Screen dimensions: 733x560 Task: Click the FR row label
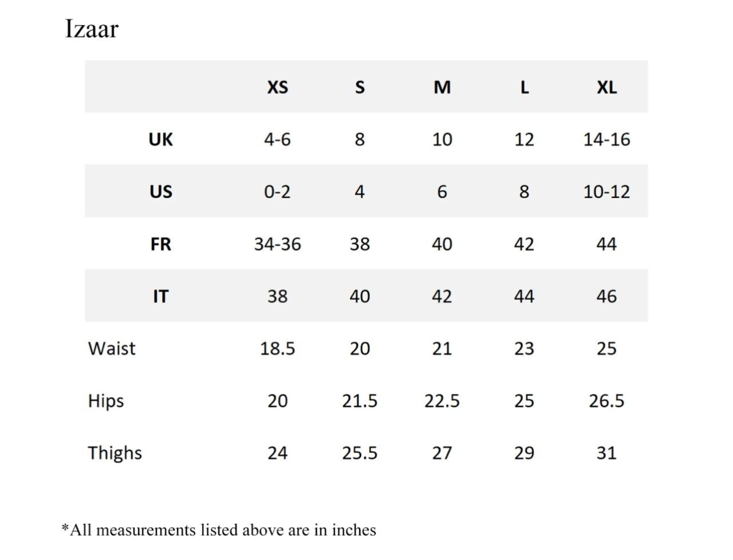tap(160, 244)
